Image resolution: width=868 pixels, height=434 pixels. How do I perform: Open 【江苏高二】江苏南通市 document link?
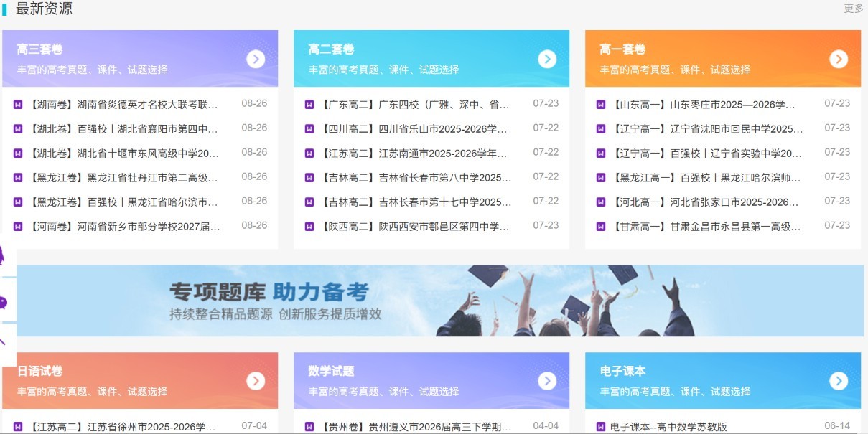[x=415, y=154]
